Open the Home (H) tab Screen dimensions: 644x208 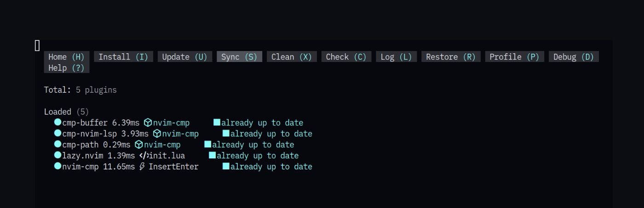click(67, 56)
